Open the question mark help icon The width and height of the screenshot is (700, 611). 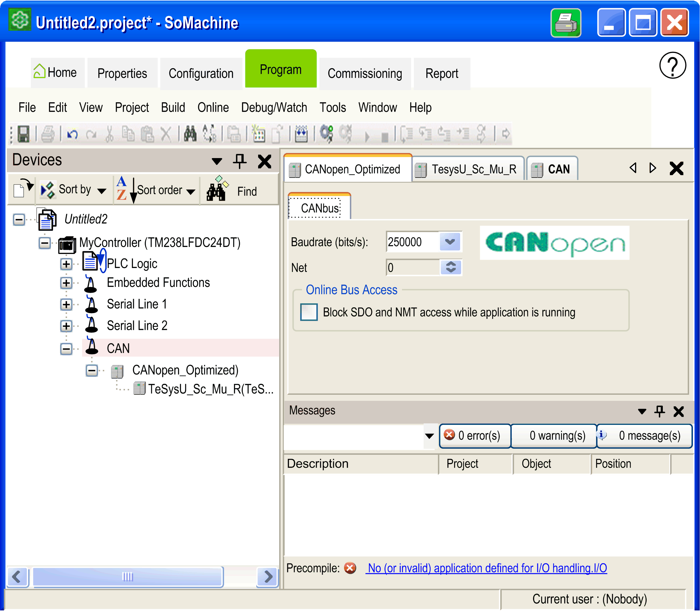coord(672,65)
